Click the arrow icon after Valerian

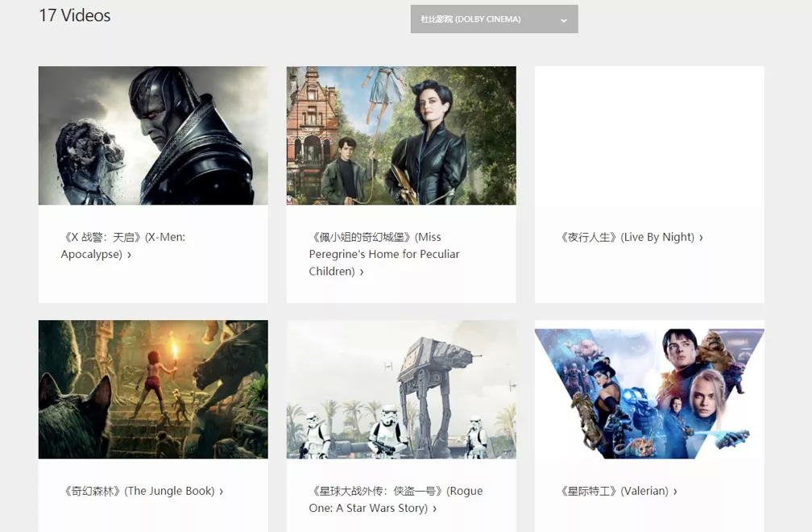click(x=675, y=491)
